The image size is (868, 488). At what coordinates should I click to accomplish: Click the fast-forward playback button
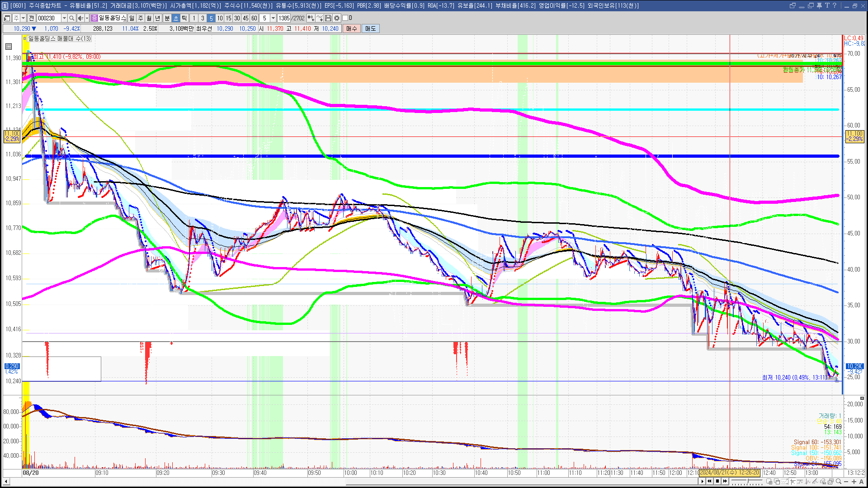tap(725, 481)
